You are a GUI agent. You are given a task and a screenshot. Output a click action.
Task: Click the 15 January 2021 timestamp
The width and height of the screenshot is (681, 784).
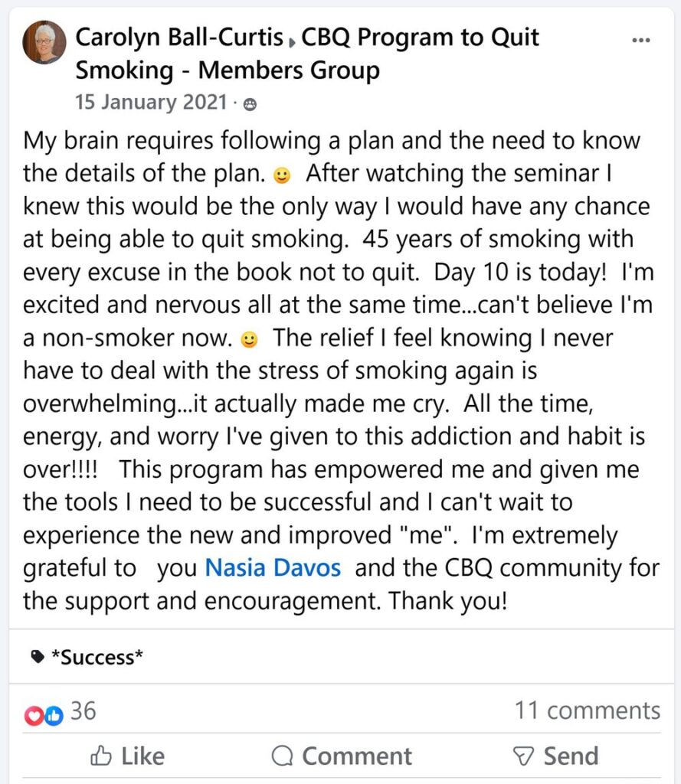[151, 102]
